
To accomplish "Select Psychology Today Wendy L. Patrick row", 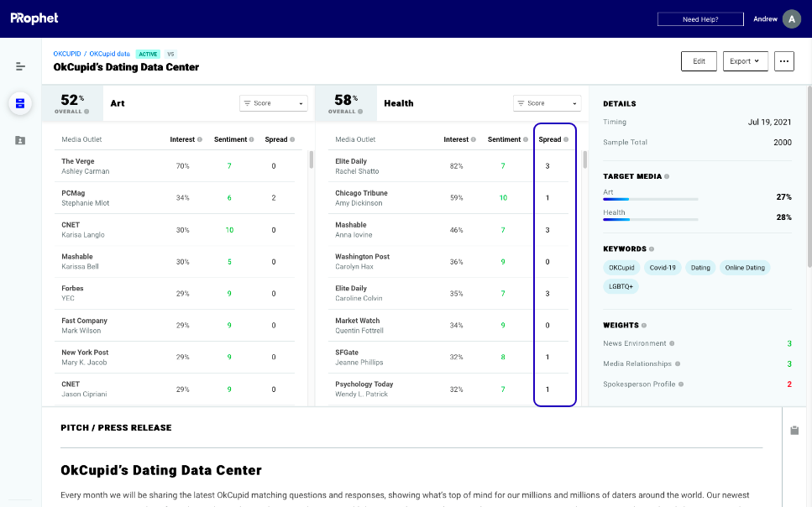I will coord(448,389).
